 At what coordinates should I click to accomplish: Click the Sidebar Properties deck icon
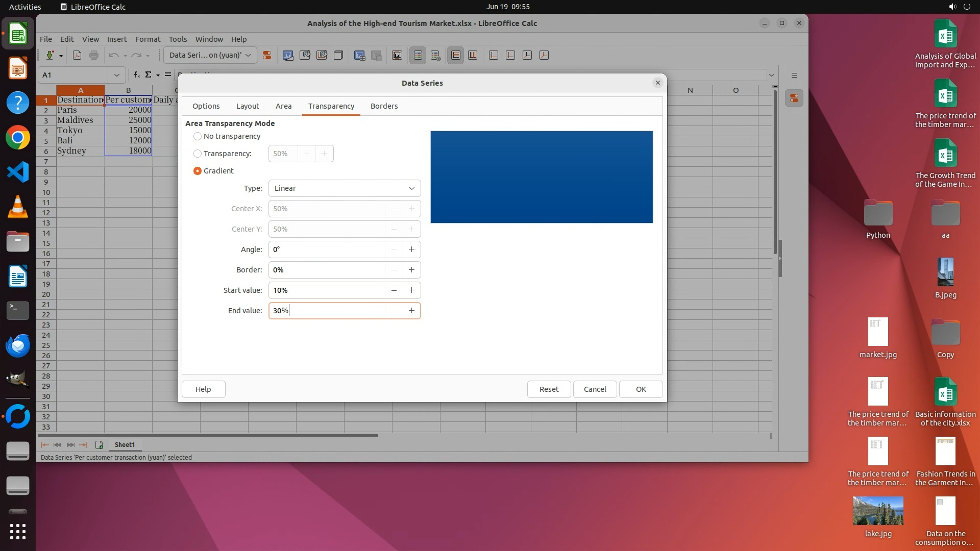(794, 98)
